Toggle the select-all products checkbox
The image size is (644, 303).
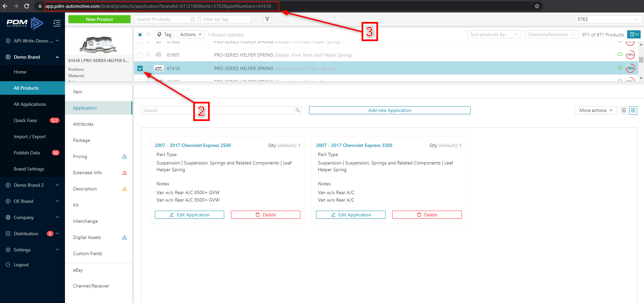click(x=140, y=34)
